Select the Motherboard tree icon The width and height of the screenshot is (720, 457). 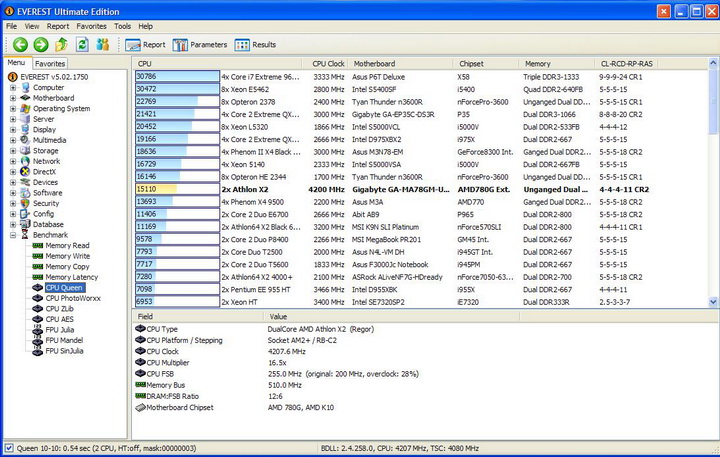(25, 98)
